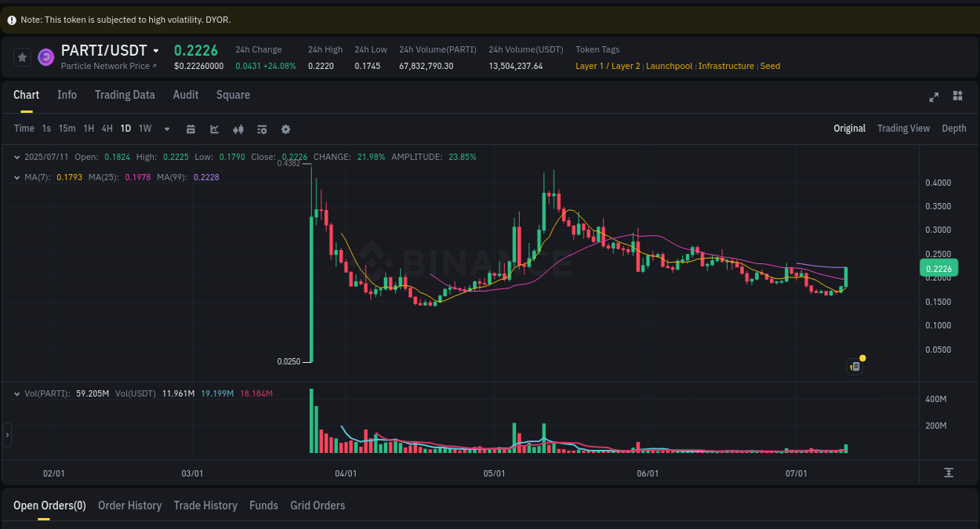Viewport: 980px width, 529px height.
Task: Open the chart settings gear icon
Action: click(x=285, y=129)
